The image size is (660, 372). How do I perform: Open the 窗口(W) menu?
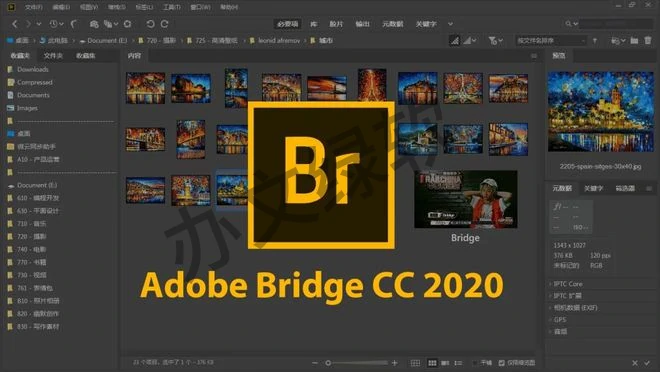200,7
